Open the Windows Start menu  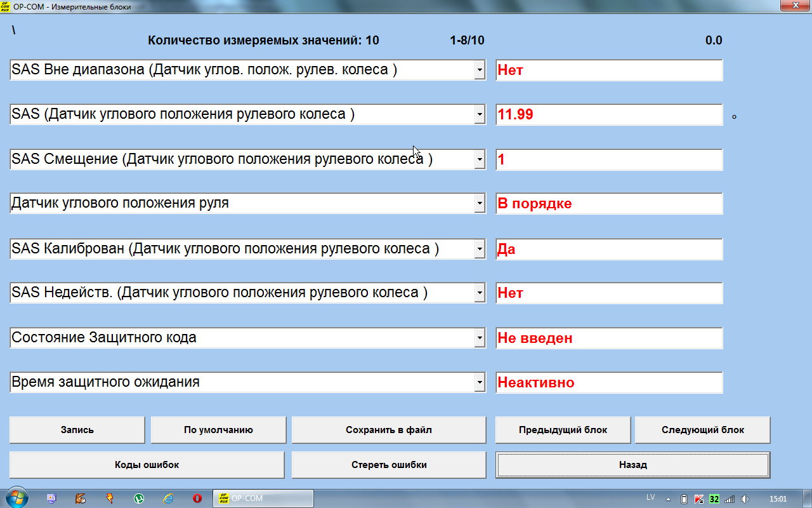(x=17, y=498)
